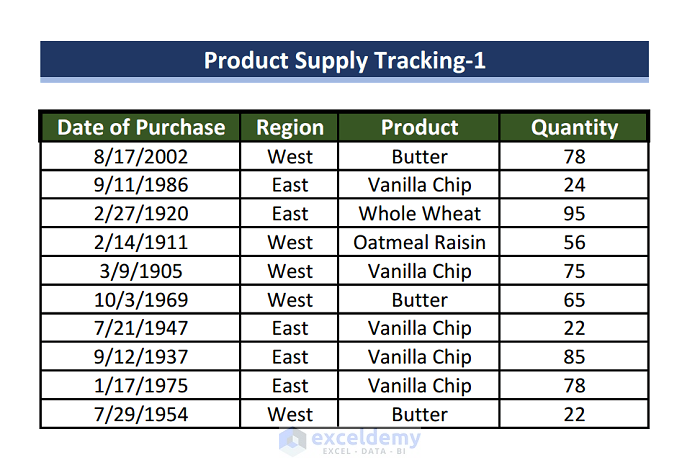This screenshot has height=473, width=700.
Task: Pick the 2/27/1920 date cell
Action: tap(140, 214)
